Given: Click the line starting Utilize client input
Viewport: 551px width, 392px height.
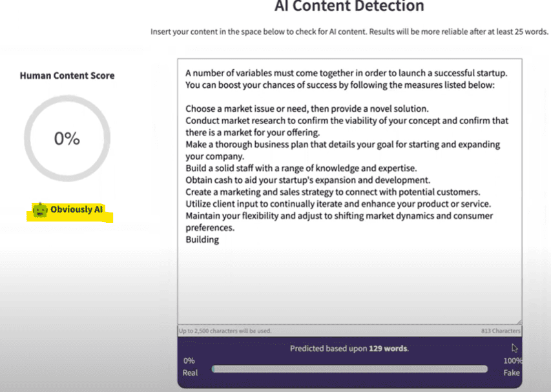Looking at the screenshot, I should point(338,204).
